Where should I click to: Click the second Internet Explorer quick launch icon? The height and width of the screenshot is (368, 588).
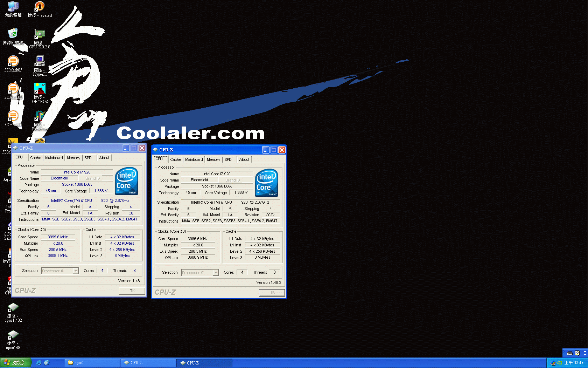pos(47,363)
